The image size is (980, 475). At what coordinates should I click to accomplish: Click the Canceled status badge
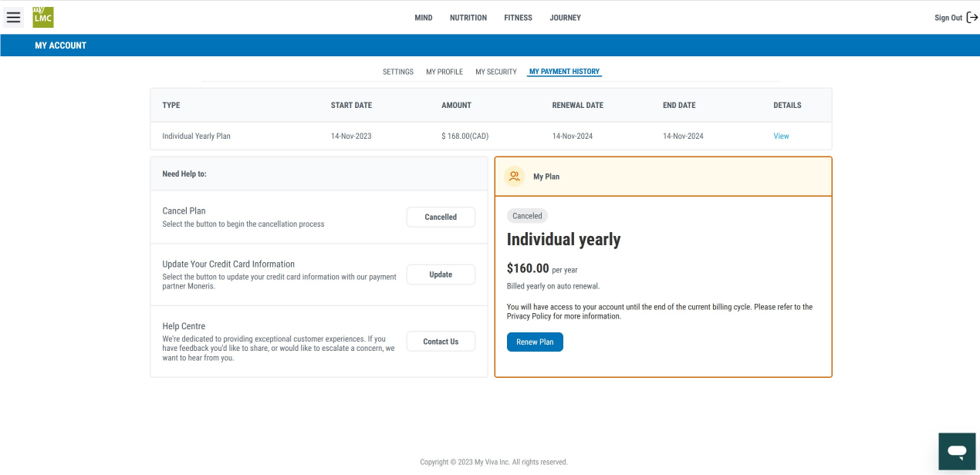pyautogui.click(x=527, y=216)
